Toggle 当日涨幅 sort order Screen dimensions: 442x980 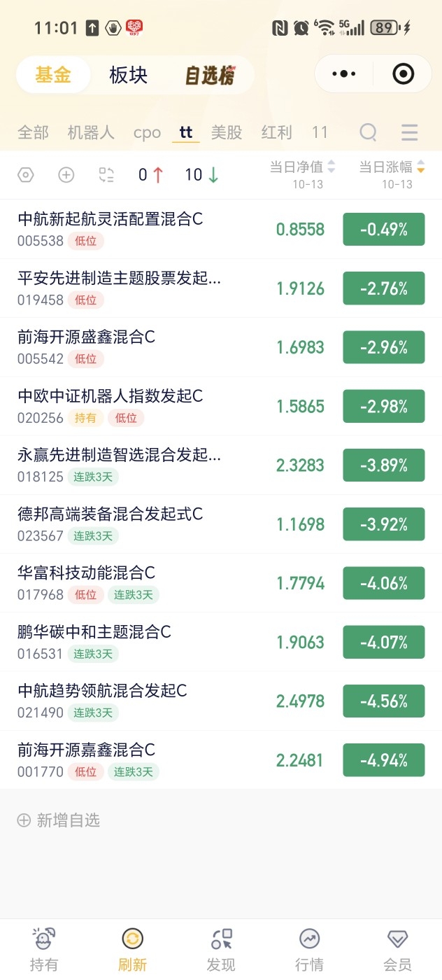click(x=392, y=168)
